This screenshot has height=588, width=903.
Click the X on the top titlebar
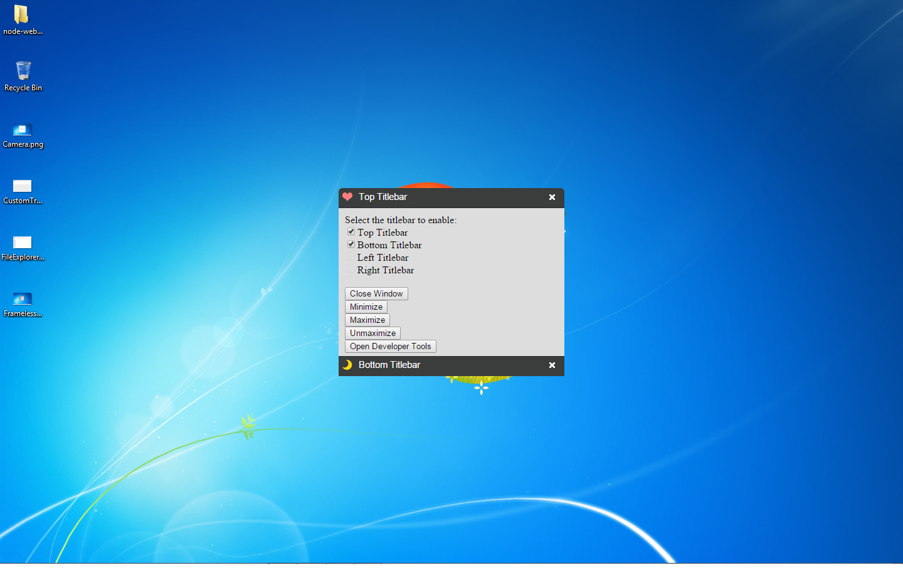(x=552, y=197)
